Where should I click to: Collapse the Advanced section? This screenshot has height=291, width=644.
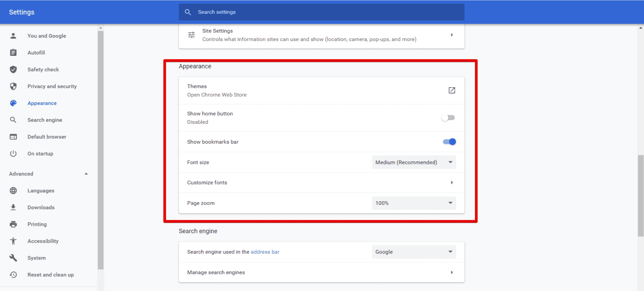click(86, 173)
